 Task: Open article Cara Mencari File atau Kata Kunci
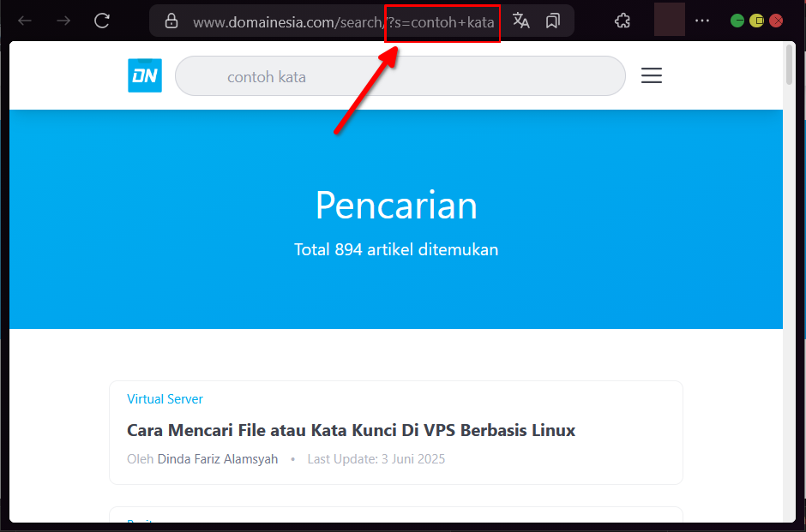click(x=351, y=430)
